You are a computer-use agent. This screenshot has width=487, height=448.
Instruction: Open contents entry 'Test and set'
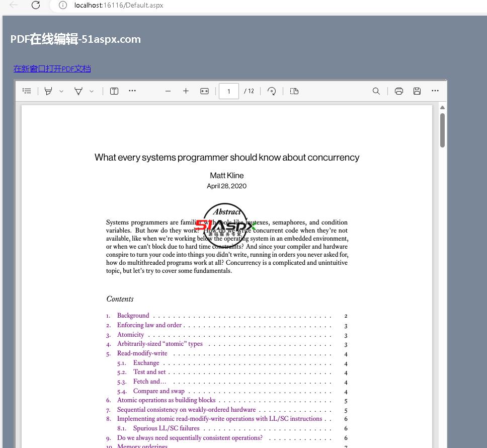coord(149,372)
